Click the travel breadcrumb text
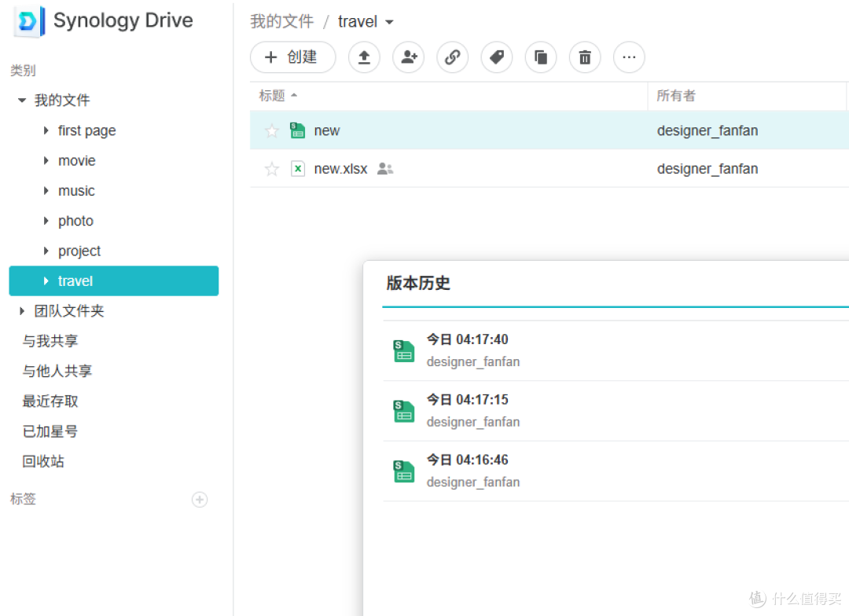 358,22
